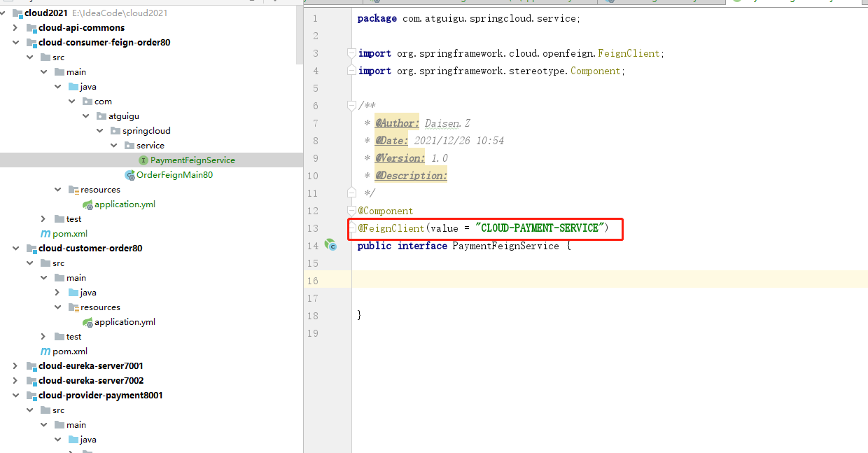Expand java folder arrow in cloud-customer-order80

[57, 293]
